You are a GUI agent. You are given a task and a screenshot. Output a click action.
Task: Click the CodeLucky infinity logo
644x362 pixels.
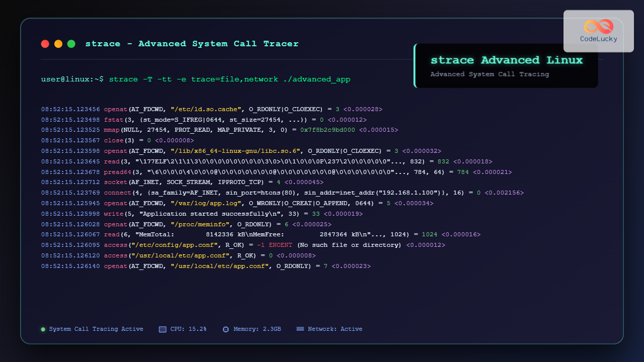pos(598,26)
